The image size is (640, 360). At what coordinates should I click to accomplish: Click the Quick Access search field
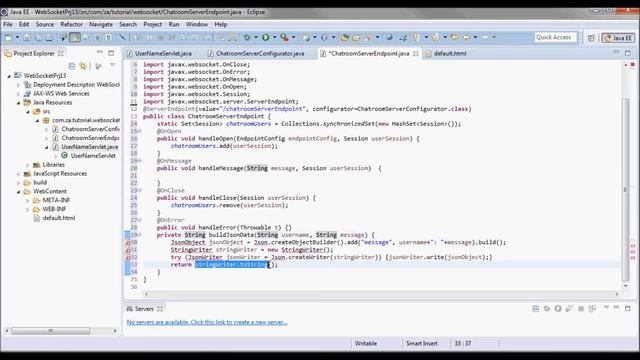pyautogui.click(x=555, y=38)
